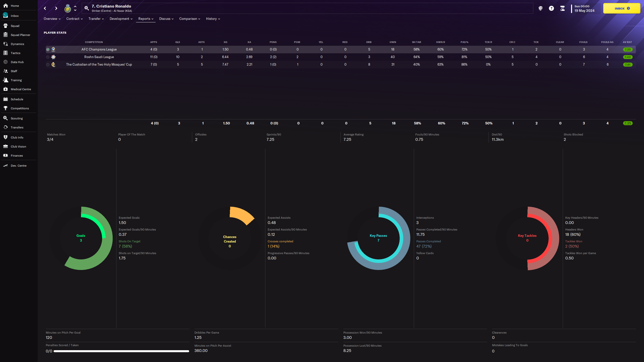Go back with the left arrow

click(45, 8)
